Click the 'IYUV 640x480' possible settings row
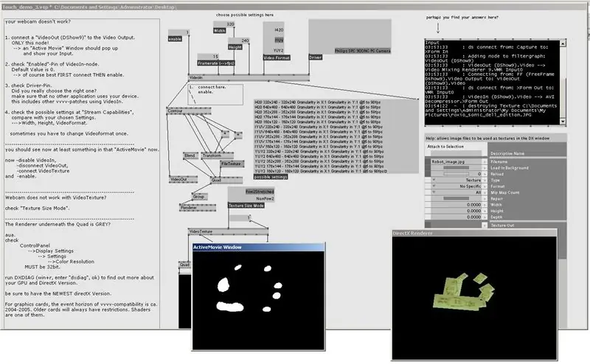Screen dimensions: 590x364 pyautogui.click(x=319, y=132)
